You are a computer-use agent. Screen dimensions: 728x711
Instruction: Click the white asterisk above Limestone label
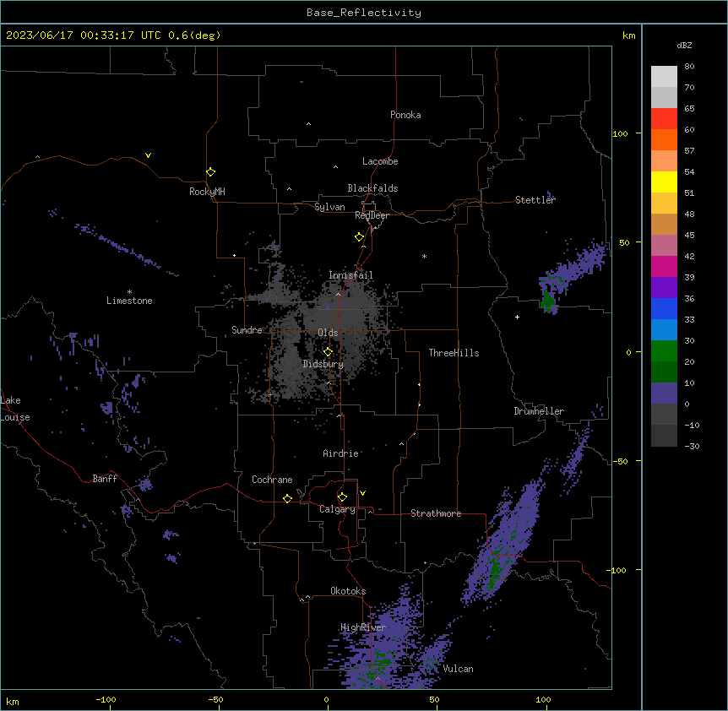(129, 292)
